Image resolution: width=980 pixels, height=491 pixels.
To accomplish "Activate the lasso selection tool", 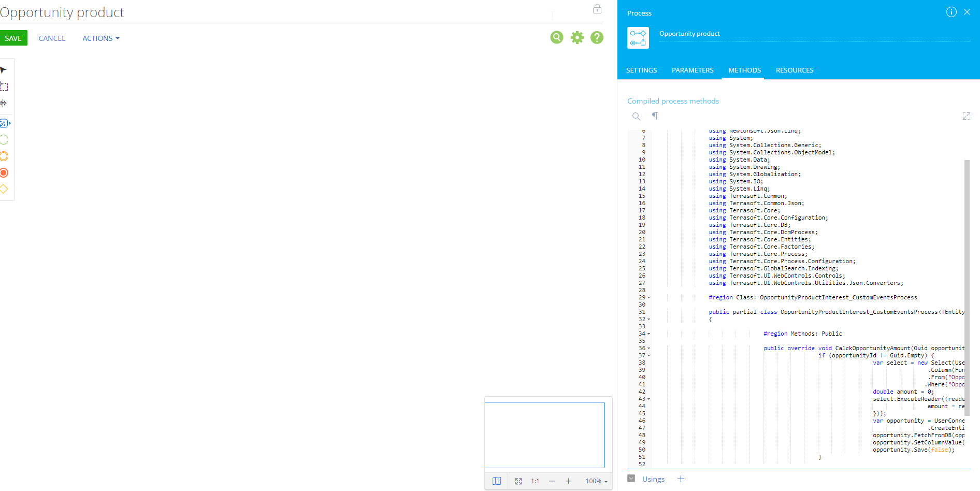I will (4, 86).
